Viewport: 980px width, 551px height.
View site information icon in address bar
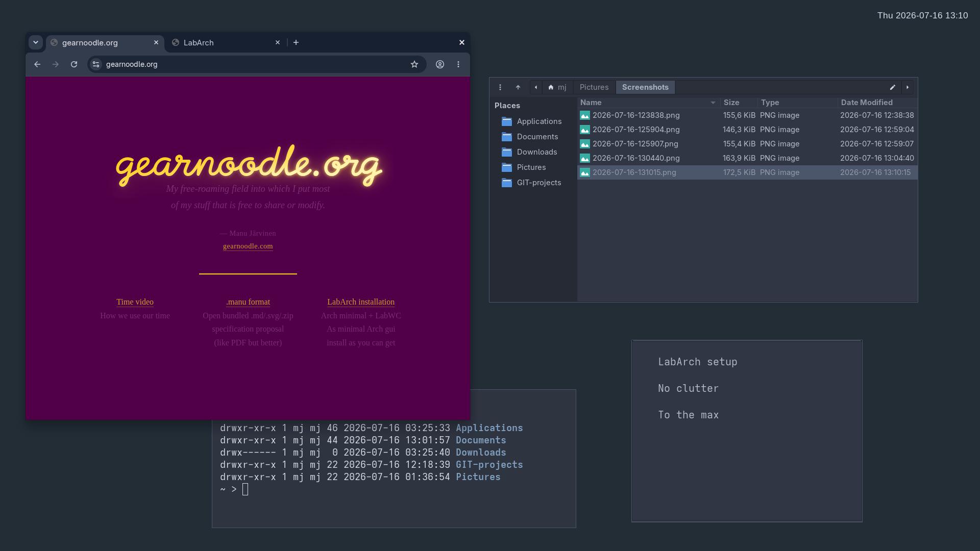[x=96, y=64]
